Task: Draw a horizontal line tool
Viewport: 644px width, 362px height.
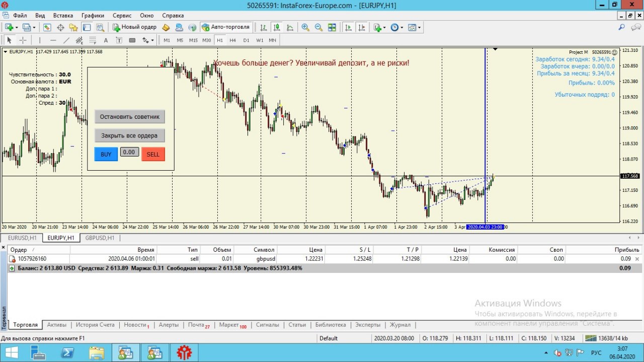Action: pos(53,40)
